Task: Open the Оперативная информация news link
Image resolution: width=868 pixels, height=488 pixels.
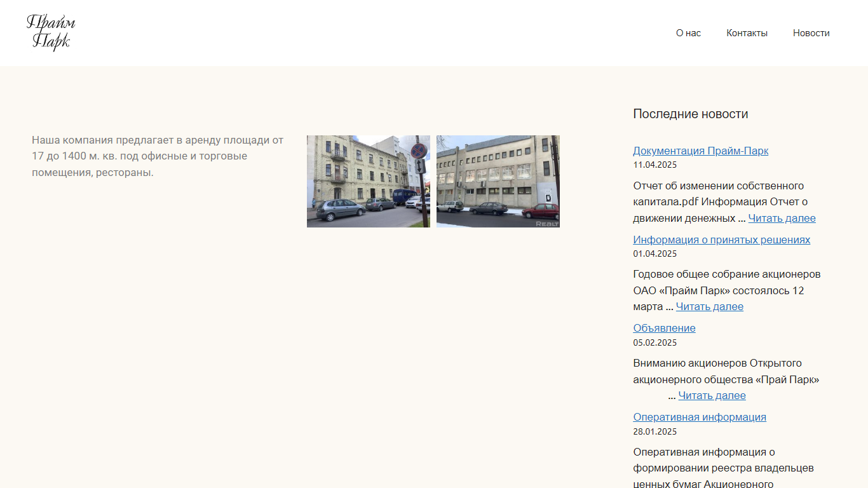Action: point(699,417)
